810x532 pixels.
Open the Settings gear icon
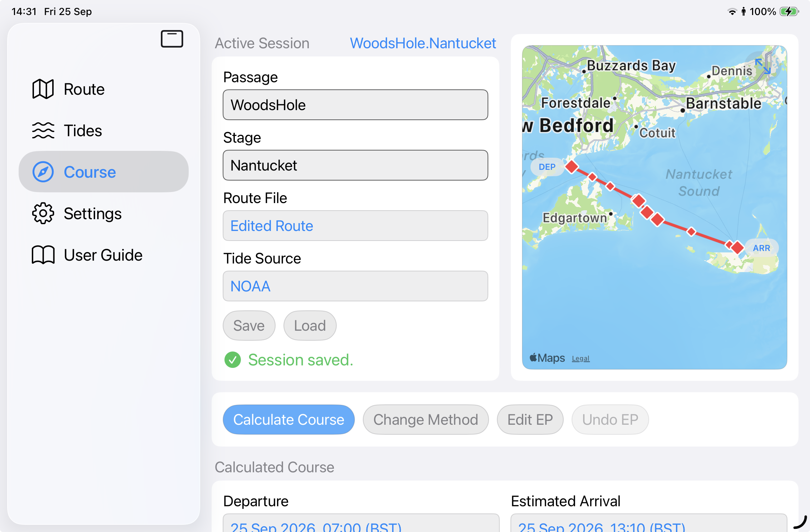(43, 213)
